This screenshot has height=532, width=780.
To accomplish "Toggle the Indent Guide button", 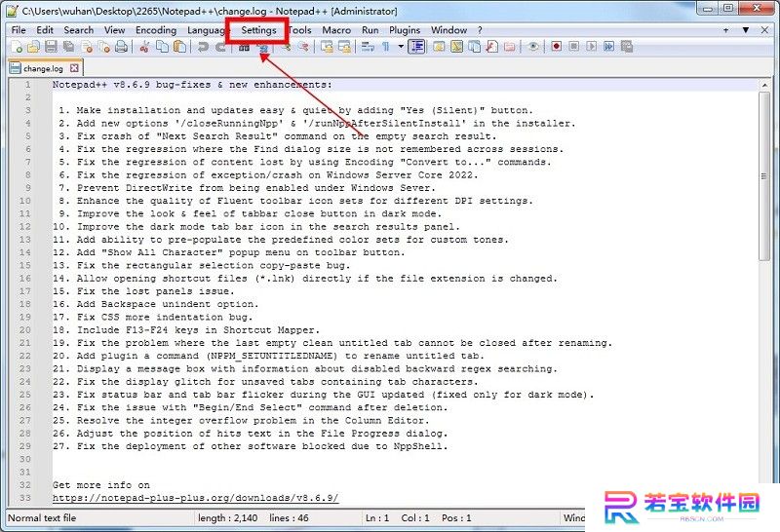I will [416, 47].
